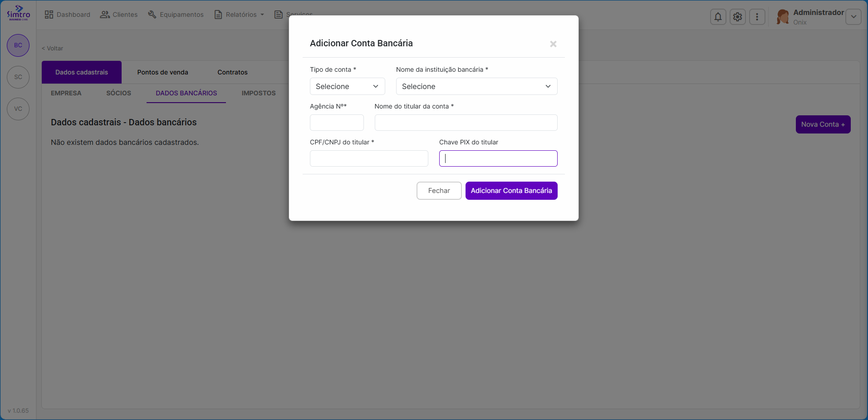This screenshot has width=868, height=420.
Task: Expand the Nome da instituição bancária dropdown
Action: point(476,86)
